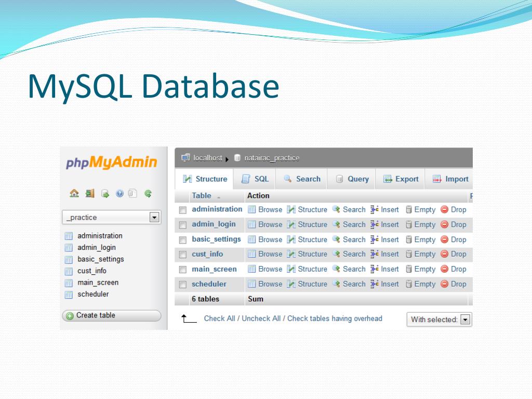Click the Check All link
This screenshot has height=399, width=532.
point(220,318)
